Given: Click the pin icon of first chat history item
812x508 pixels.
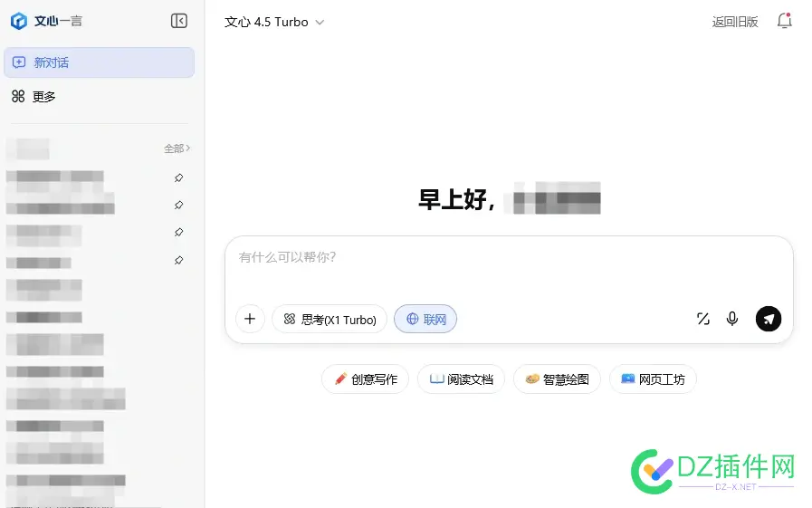Looking at the screenshot, I should tap(178, 177).
